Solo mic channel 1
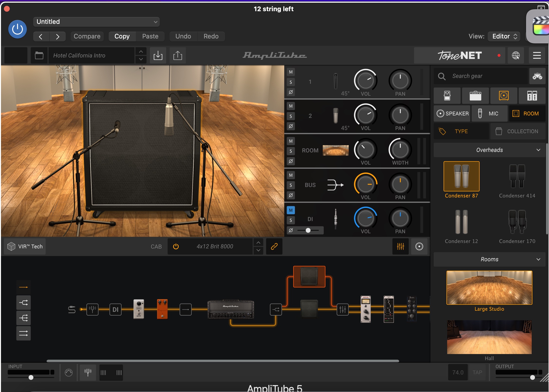This screenshot has height=392, width=549. (x=291, y=82)
